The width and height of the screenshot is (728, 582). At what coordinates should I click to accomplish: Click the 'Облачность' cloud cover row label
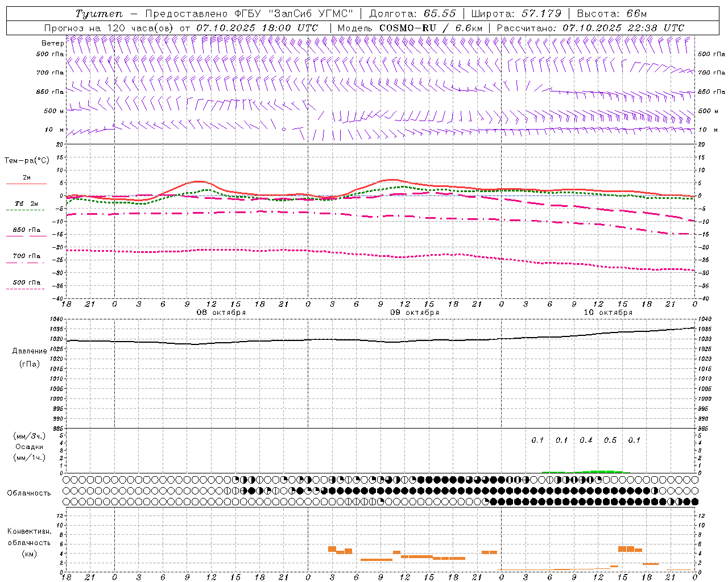coord(29,493)
